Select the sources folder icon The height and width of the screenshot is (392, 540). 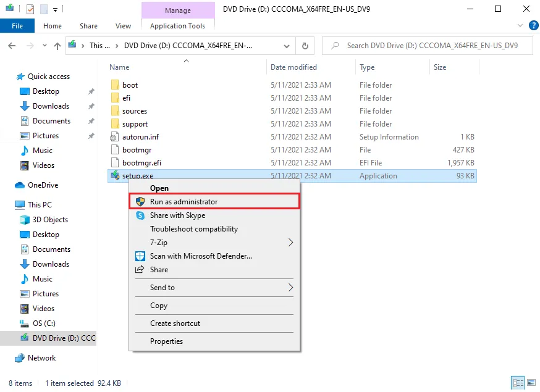115,111
